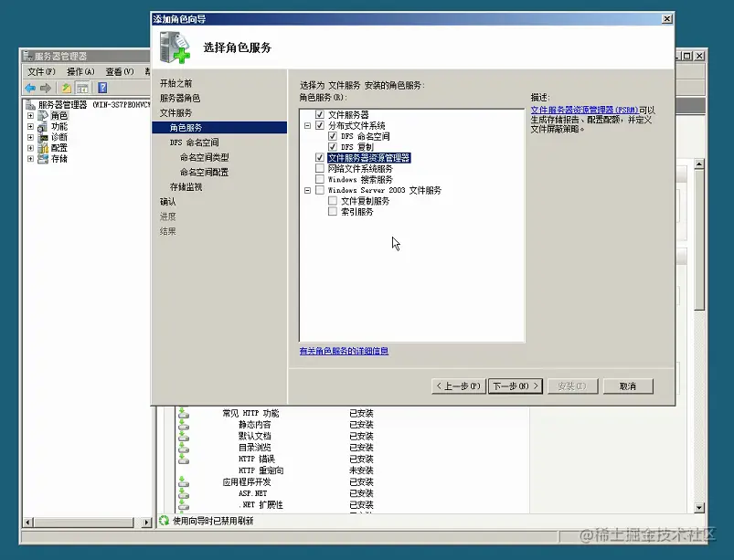Uncheck the DFS 复制 checkbox
This screenshot has width=734, height=560.
pos(333,147)
